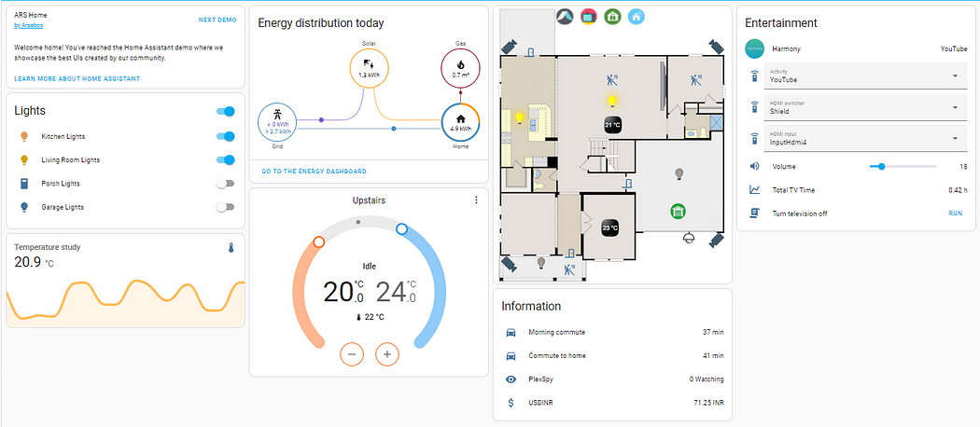Click RUN for Turn television off
Image resolution: width=980 pixels, height=427 pixels.
(956, 213)
